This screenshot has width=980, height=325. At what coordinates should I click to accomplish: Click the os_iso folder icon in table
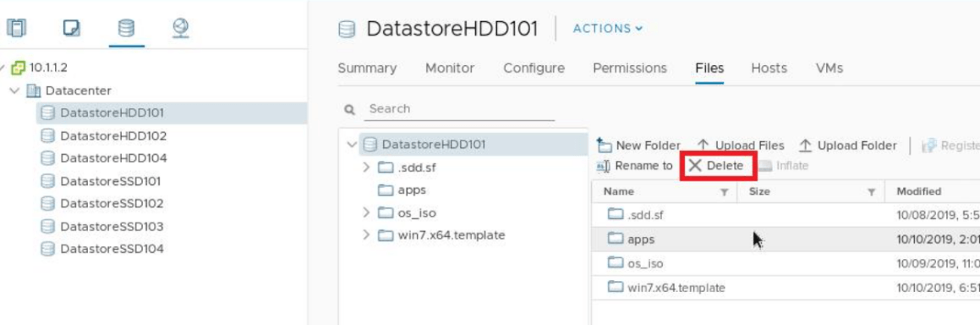pyautogui.click(x=616, y=263)
